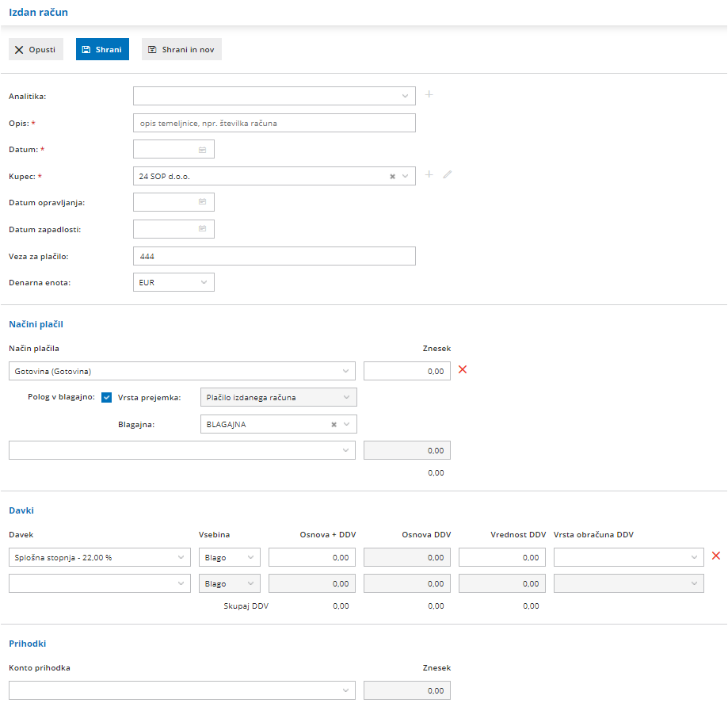728x703 pixels.
Task: Click Osnova + DDV field in first tax row
Action: point(312,558)
